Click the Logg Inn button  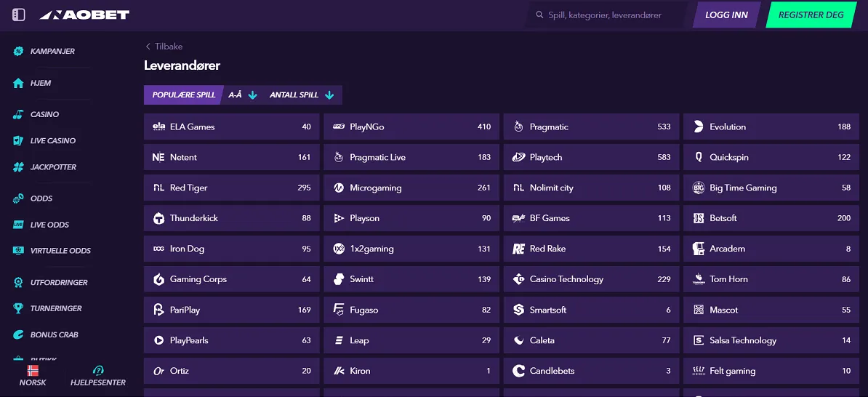[727, 15]
